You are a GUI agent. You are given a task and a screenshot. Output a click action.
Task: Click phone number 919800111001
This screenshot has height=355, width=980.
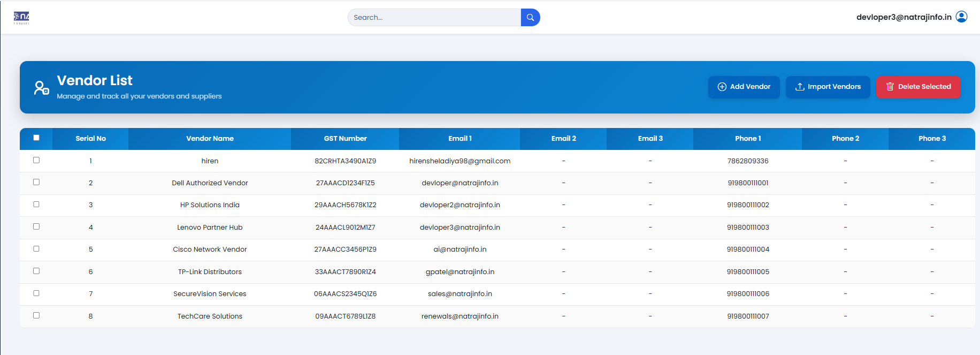click(748, 183)
